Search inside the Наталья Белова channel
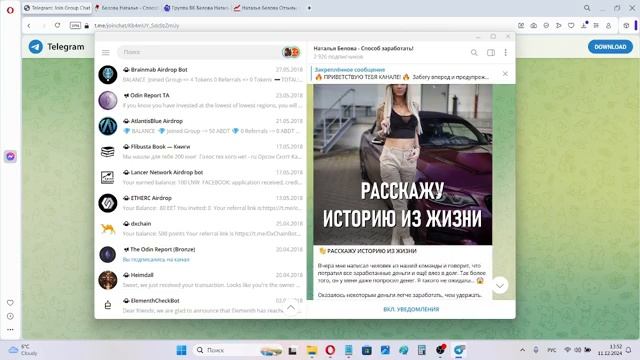The height and width of the screenshot is (360, 640). pos(474,52)
